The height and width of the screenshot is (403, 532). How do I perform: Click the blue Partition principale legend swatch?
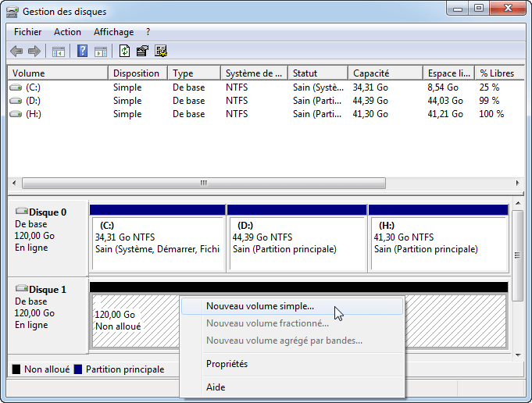78,369
